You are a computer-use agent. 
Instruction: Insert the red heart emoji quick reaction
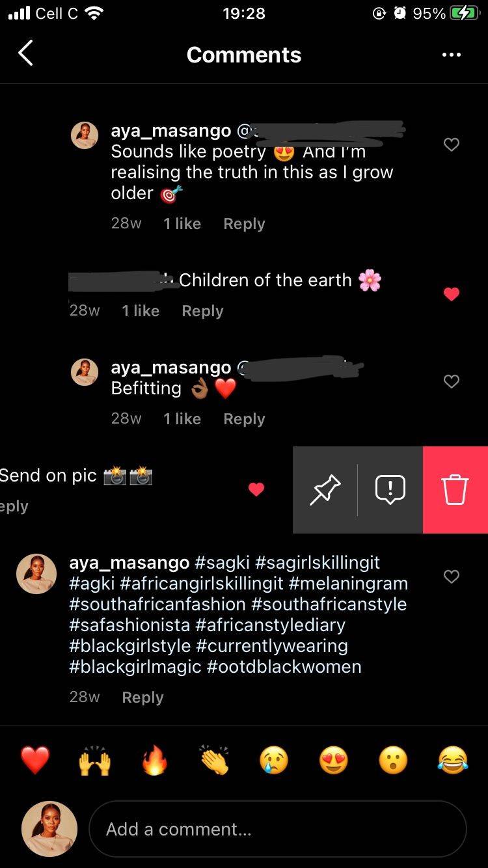[x=35, y=760]
